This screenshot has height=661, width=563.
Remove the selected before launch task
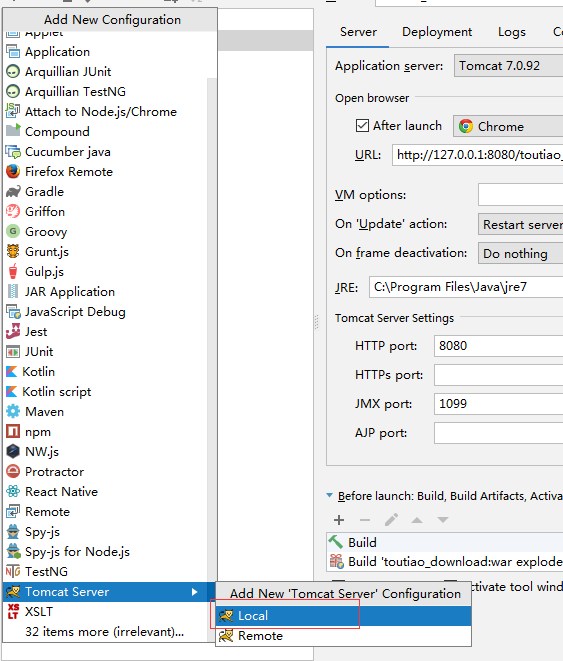coord(365,520)
